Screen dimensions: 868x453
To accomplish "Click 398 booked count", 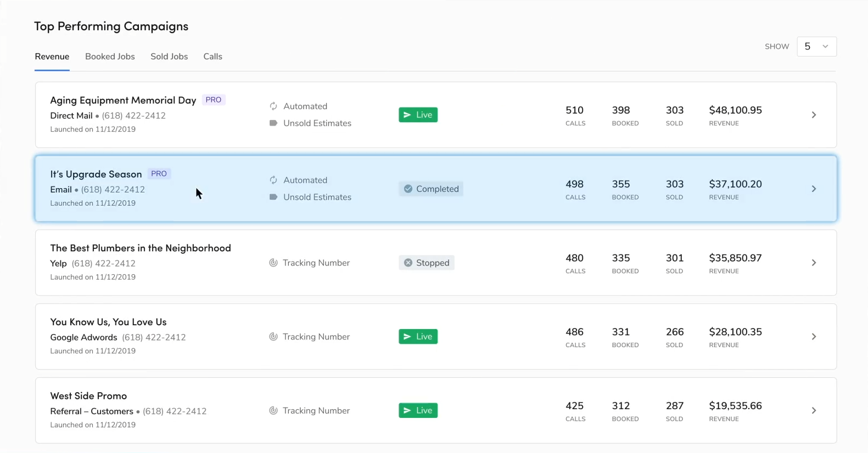I will click(x=621, y=110).
